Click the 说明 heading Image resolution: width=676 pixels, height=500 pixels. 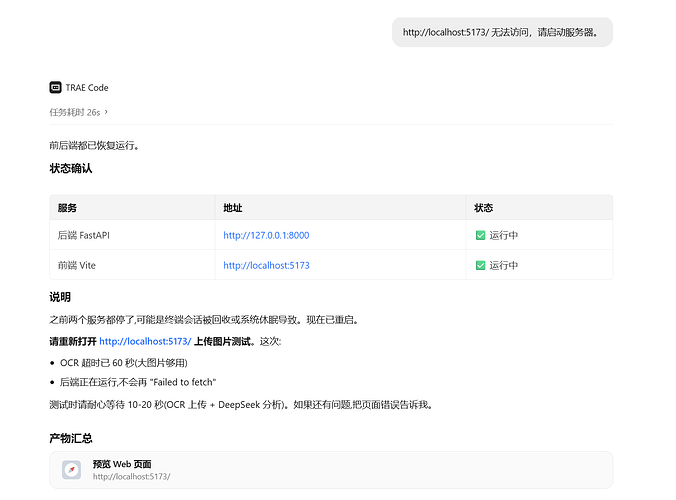[60, 297]
